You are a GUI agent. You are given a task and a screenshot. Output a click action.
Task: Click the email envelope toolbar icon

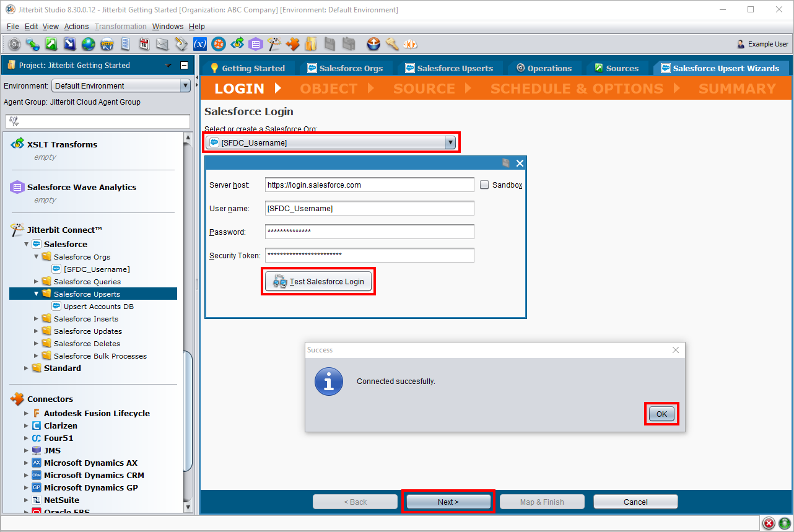click(162, 44)
